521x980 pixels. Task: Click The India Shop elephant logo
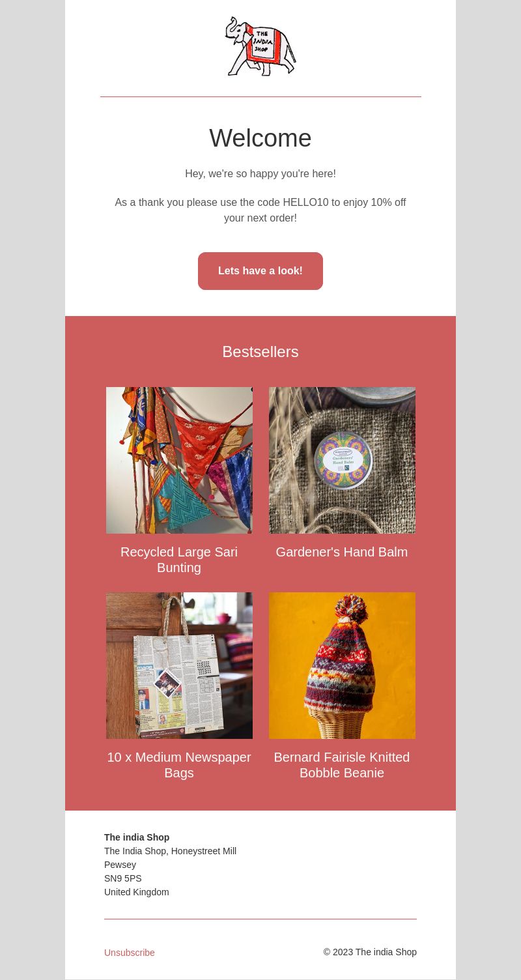(260, 46)
